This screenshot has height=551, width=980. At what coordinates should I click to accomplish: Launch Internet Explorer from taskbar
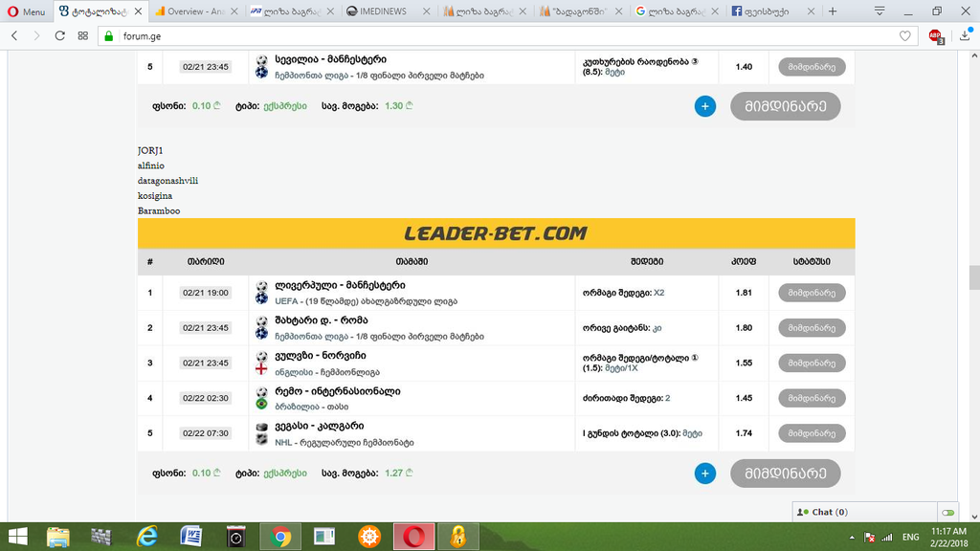147,537
